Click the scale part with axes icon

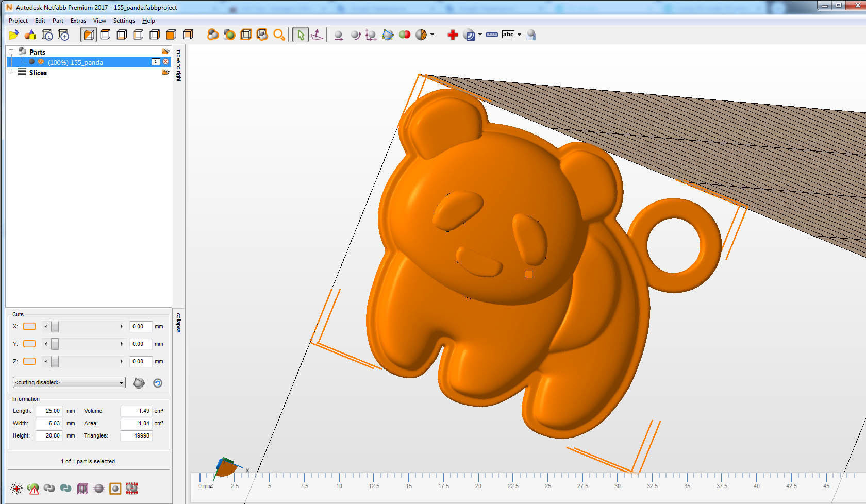pyautogui.click(x=371, y=35)
